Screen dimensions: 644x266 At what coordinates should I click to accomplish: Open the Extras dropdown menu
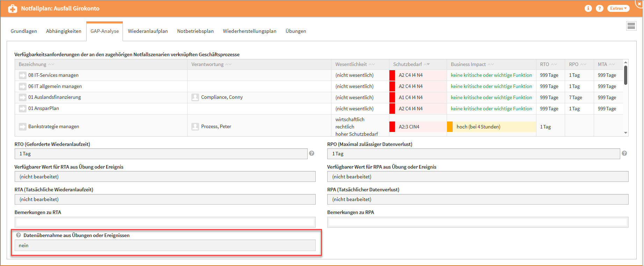[618, 8]
